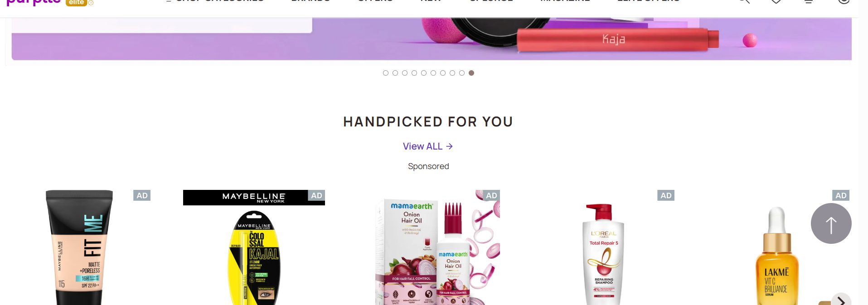The width and height of the screenshot is (868, 305).
Task: Click the AD badge on Colossal Kajal product
Action: click(316, 195)
